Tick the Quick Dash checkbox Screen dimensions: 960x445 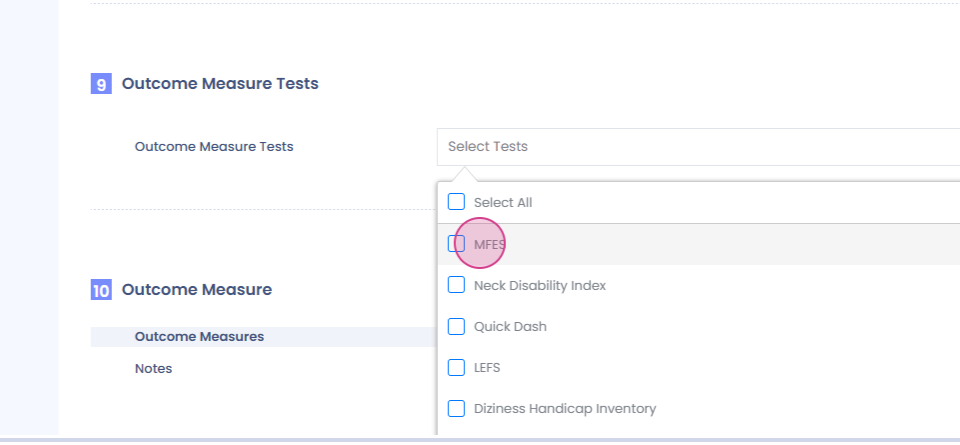(x=456, y=326)
